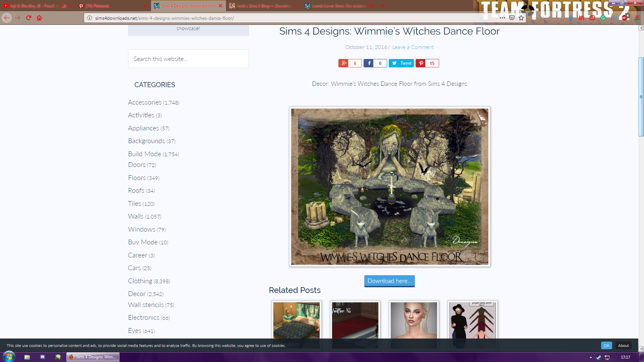Open the browser home page icon

39,18
